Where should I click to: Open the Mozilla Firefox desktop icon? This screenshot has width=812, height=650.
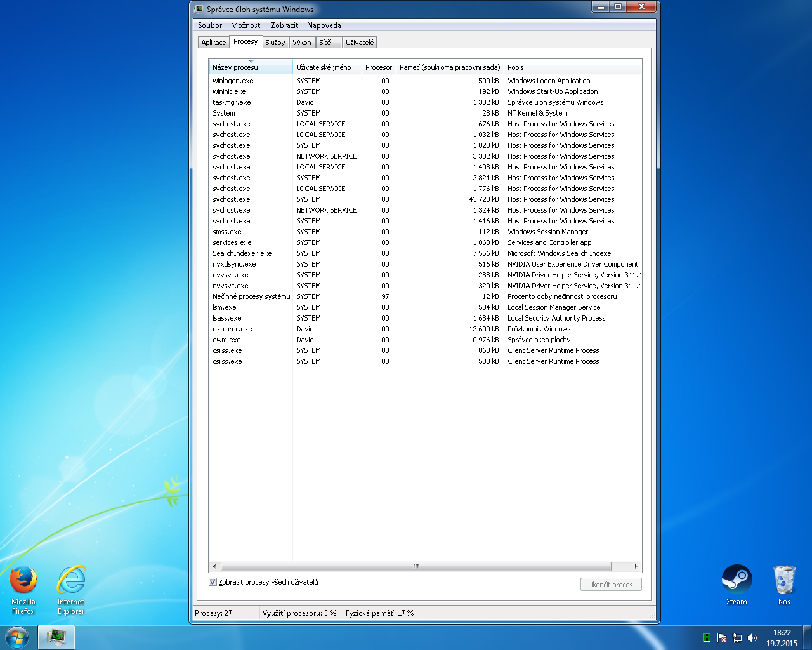[23, 590]
